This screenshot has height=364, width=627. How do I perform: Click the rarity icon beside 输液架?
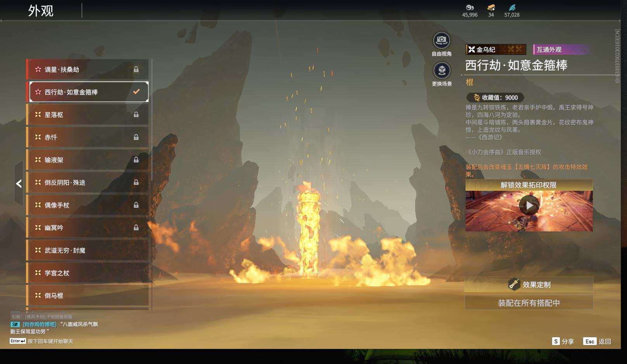[38, 160]
